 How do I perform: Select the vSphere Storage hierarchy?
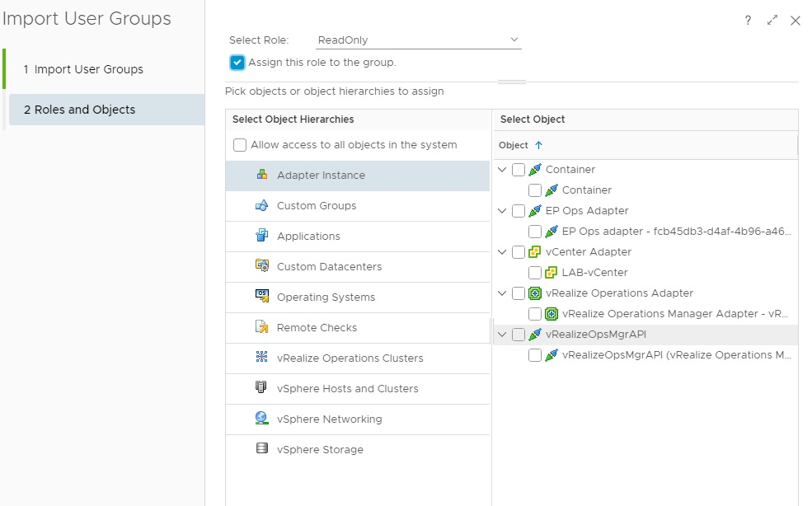(357, 451)
